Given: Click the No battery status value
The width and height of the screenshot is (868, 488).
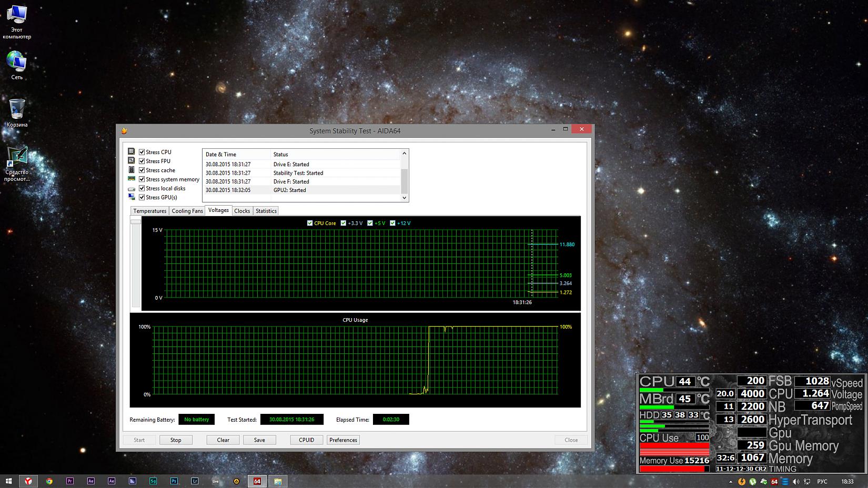Looking at the screenshot, I should [x=197, y=420].
